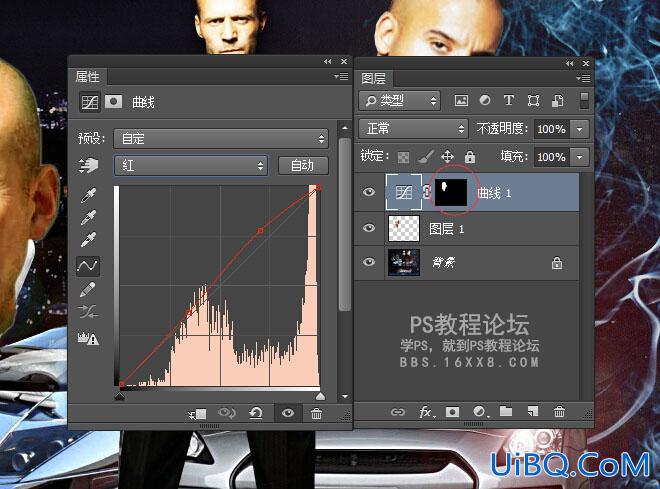Collapse the Layers panel to icons
The image size is (660, 489).
click(570, 64)
